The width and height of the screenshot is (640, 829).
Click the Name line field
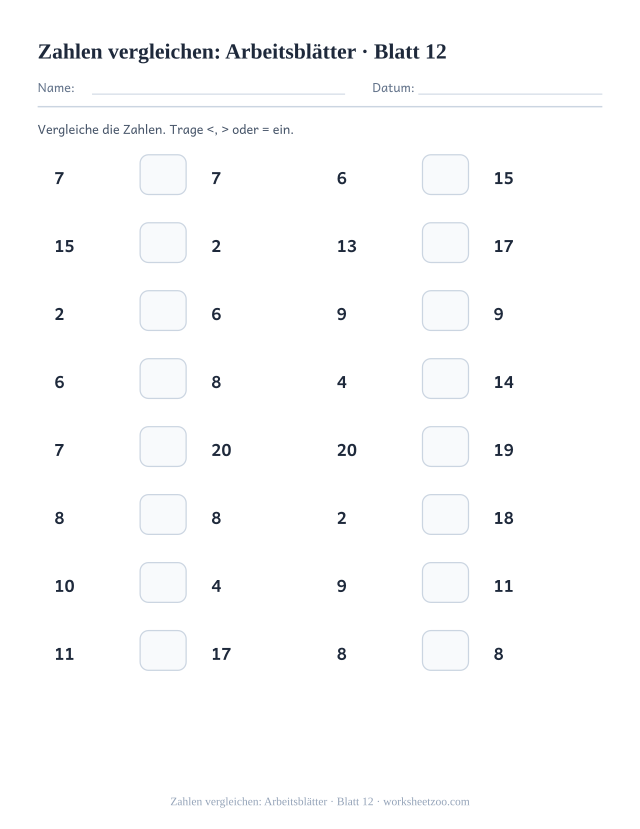(218, 88)
